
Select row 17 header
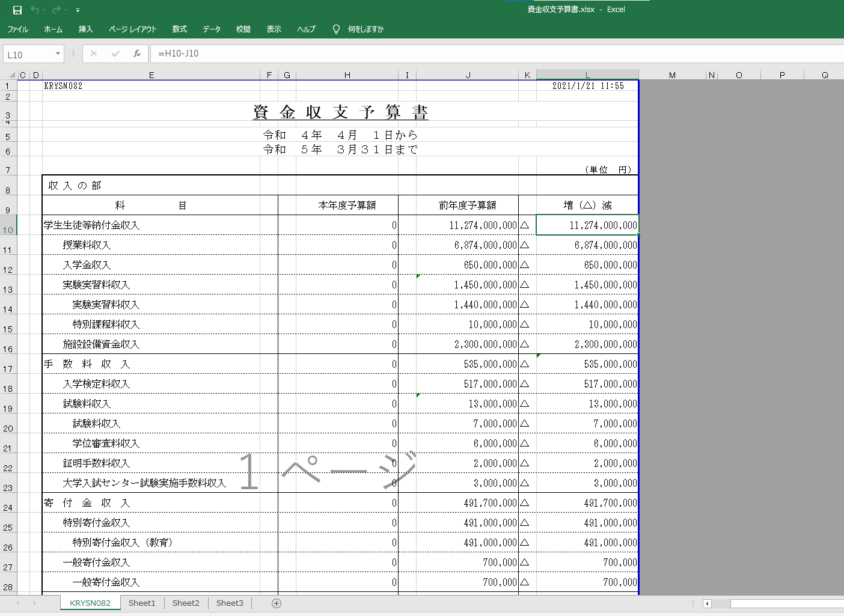point(8,365)
